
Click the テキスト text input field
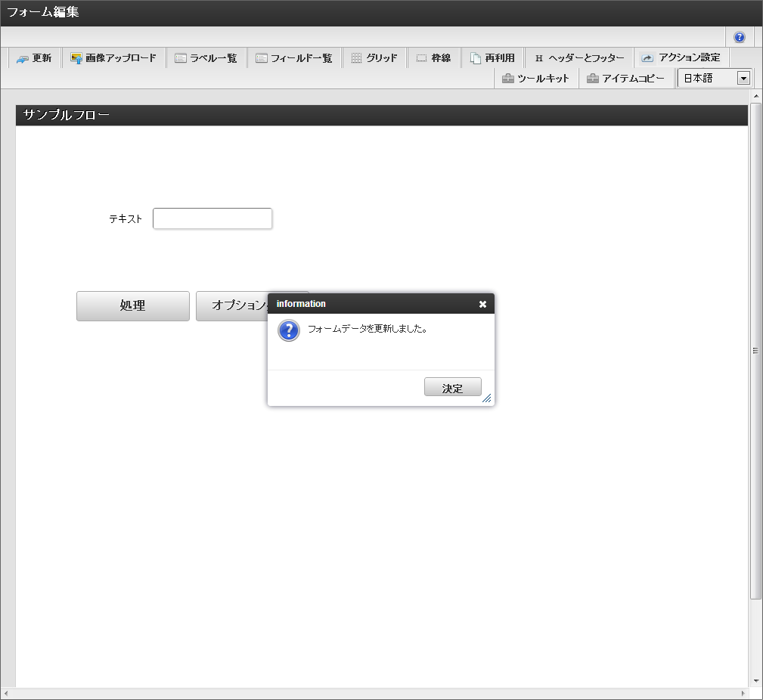tap(212, 218)
